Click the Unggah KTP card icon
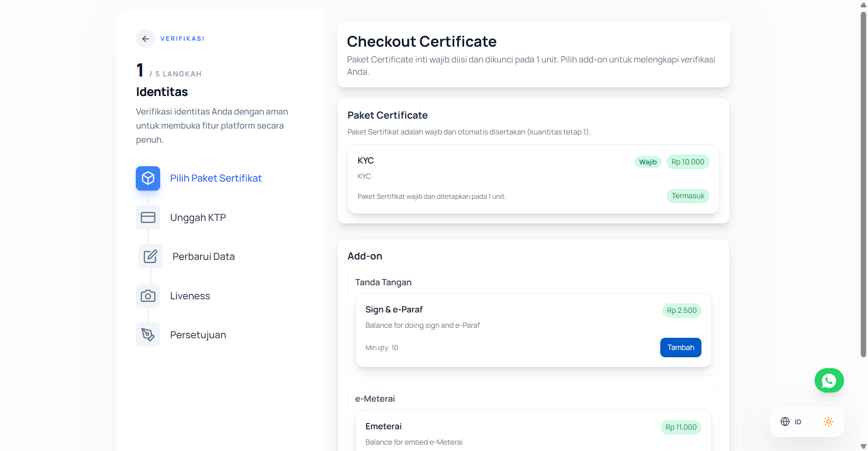This screenshot has height=451, width=868. [148, 217]
